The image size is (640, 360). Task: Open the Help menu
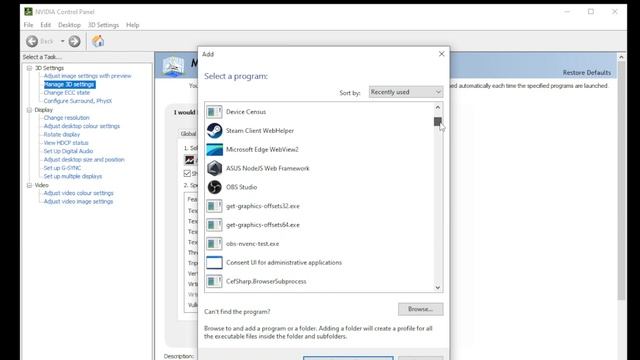(x=132, y=25)
